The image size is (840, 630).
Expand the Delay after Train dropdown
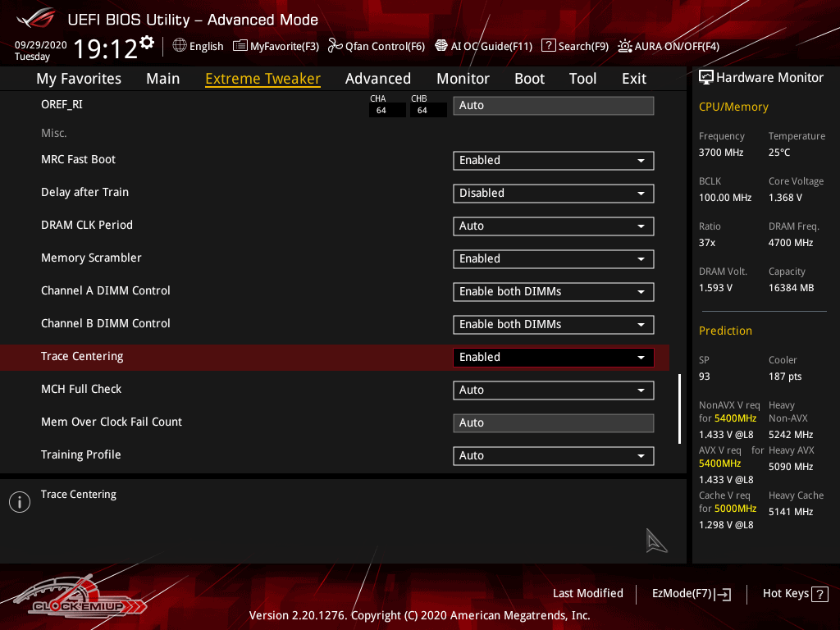553,194
